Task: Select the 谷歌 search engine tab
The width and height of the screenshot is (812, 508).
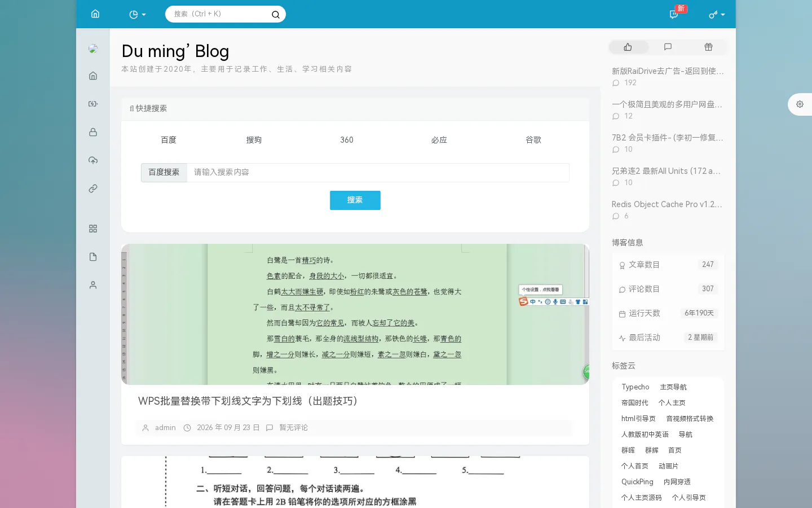Action: coord(533,140)
